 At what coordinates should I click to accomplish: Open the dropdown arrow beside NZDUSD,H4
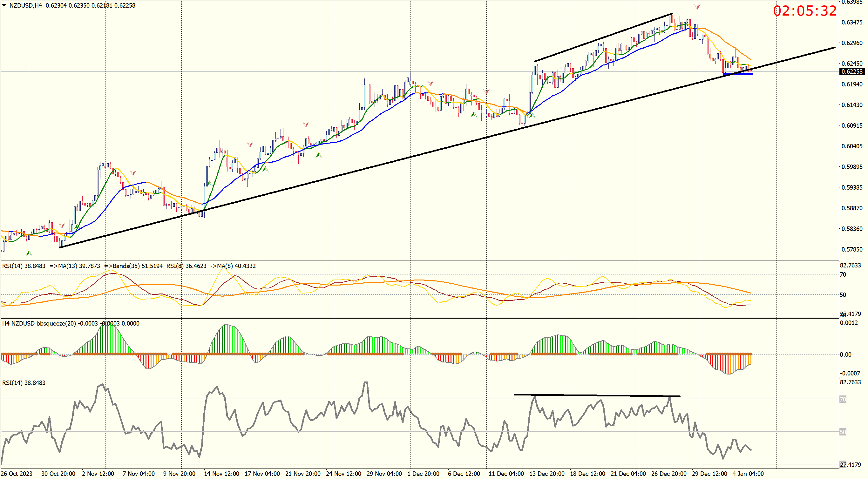[x=4, y=5]
